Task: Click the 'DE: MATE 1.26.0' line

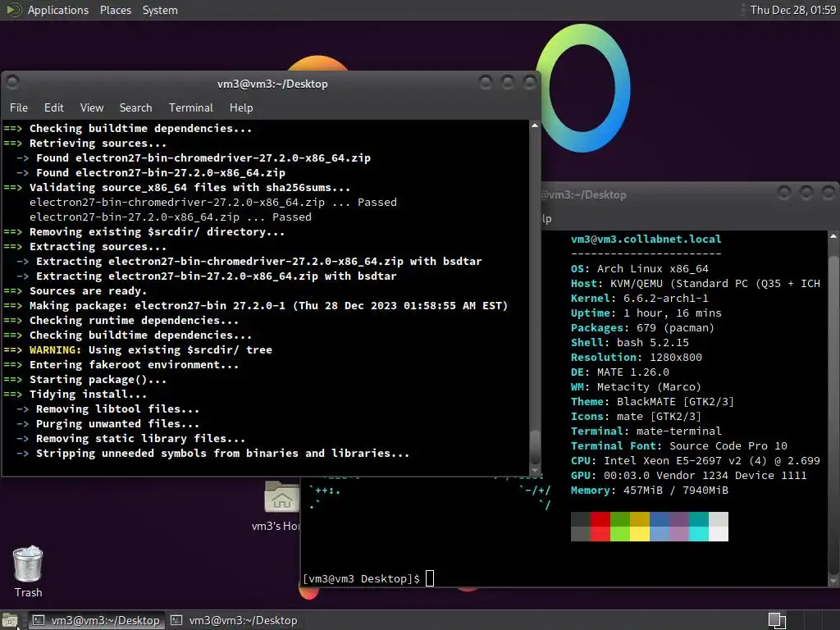Action: [620, 372]
